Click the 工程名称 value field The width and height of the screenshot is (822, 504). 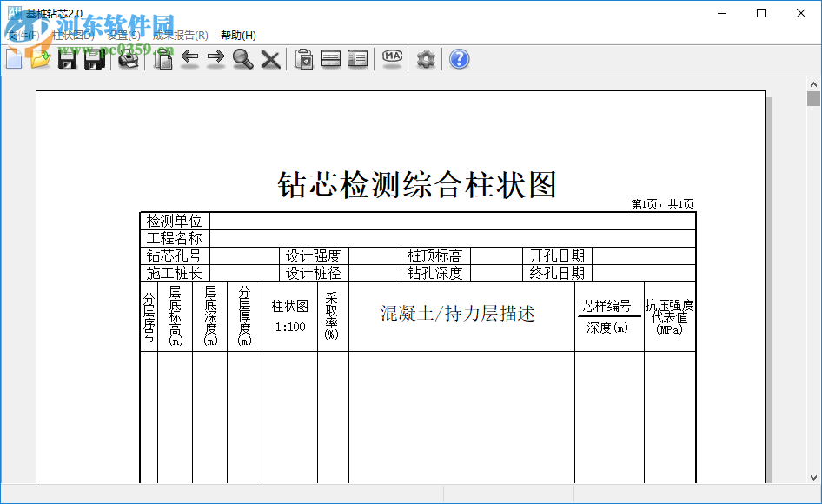452,239
